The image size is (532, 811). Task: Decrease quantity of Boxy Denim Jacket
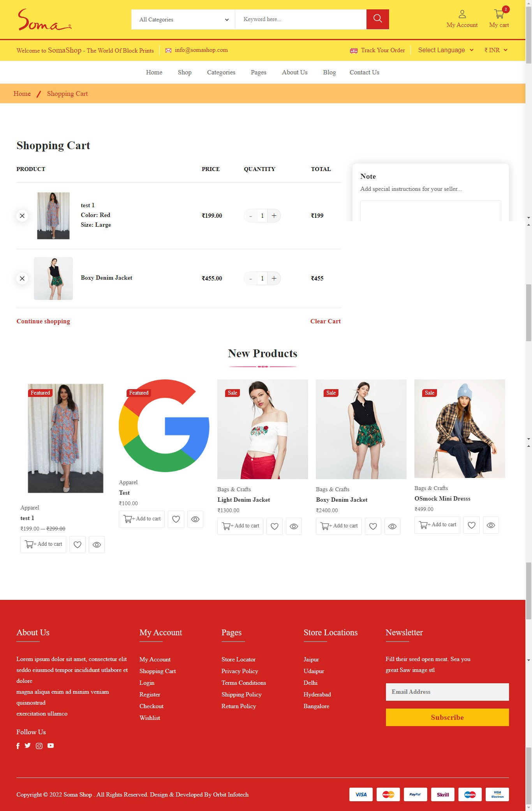[250, 279]
